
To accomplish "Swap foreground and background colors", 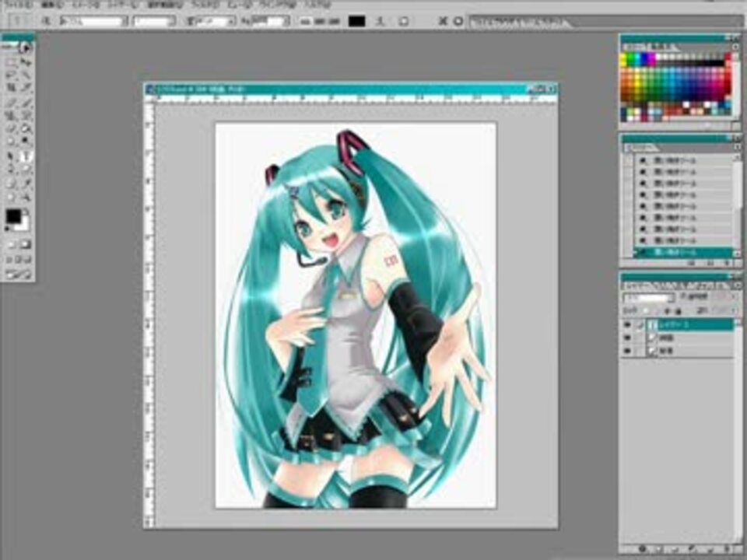I will [26, 211].
